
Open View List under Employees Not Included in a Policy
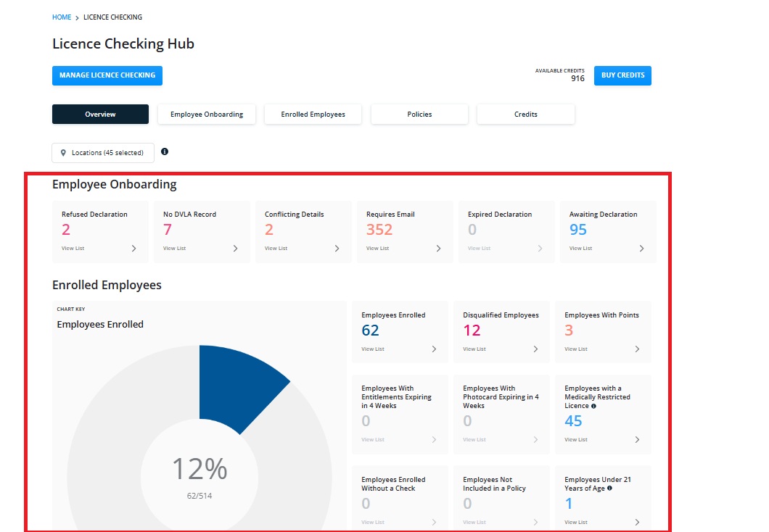(x=474, y=522)
